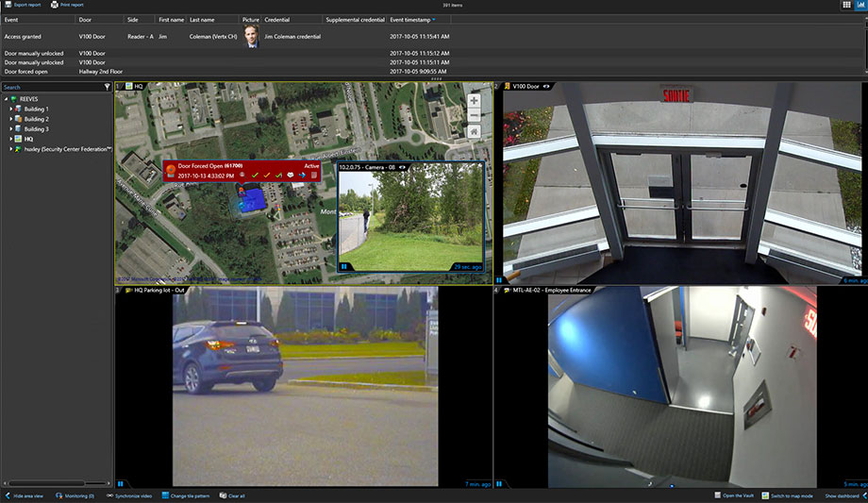
Task: Switch to map mode
Action: (786, 495)
